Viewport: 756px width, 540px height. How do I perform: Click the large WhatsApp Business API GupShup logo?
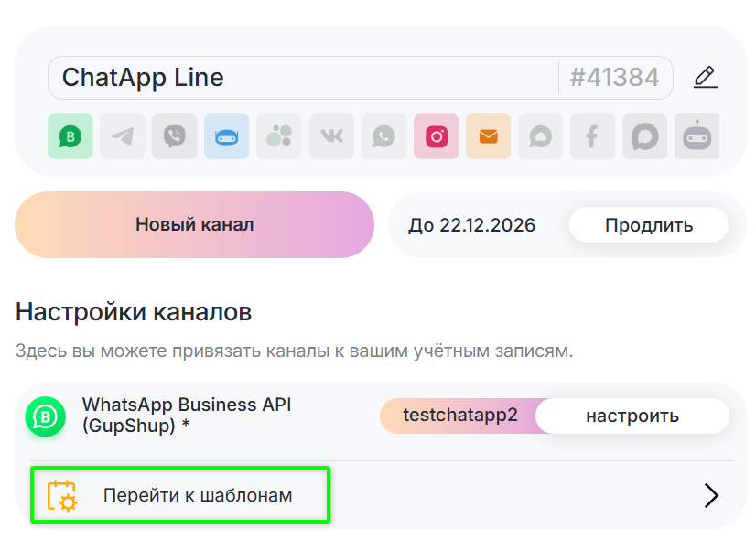click(45, 416)
